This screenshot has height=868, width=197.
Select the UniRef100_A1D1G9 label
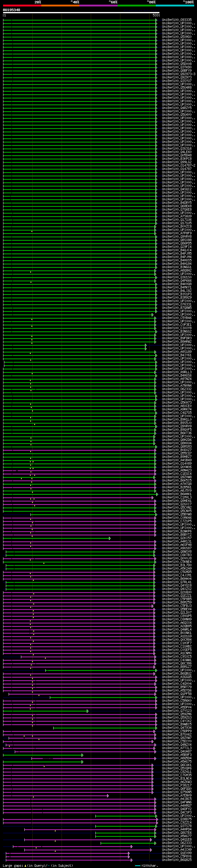pos(177,636)
